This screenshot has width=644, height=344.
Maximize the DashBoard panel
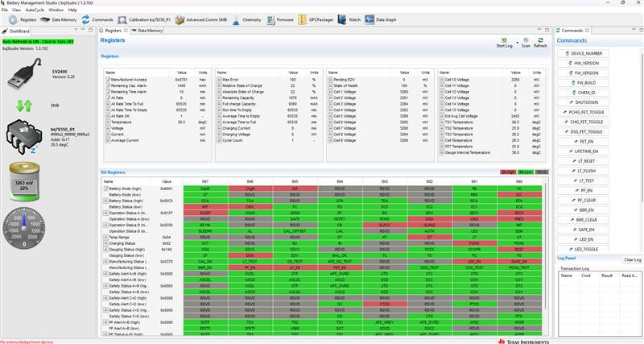point(90,30)
